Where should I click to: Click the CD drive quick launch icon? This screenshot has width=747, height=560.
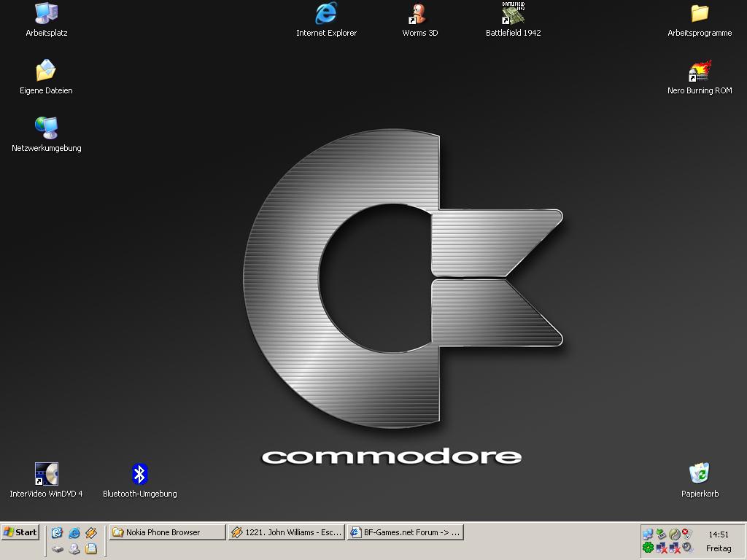point(74,548)
